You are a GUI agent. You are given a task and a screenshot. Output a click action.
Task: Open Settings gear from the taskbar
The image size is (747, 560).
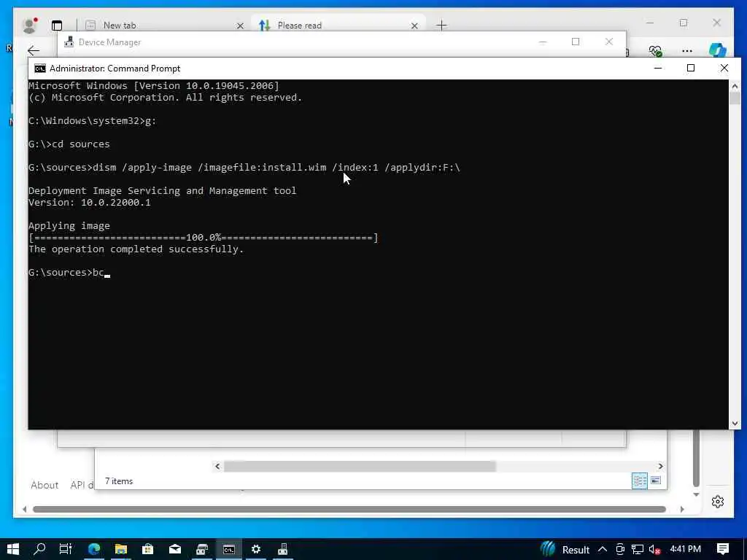(x=256, y=549)
